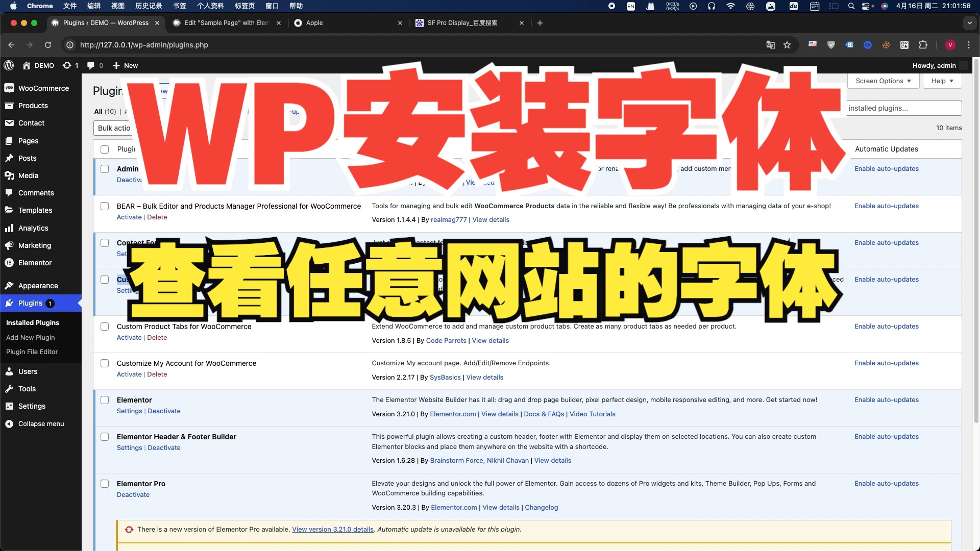Open Elementor sidebar icon
The image size is (980, 551).
point(9,263)
